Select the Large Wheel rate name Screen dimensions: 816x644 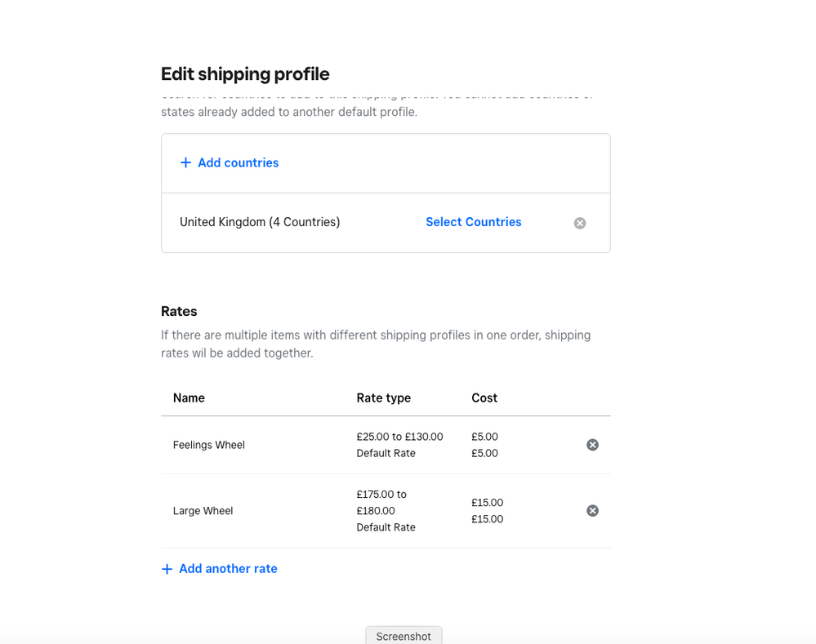[x=203, y=511]
